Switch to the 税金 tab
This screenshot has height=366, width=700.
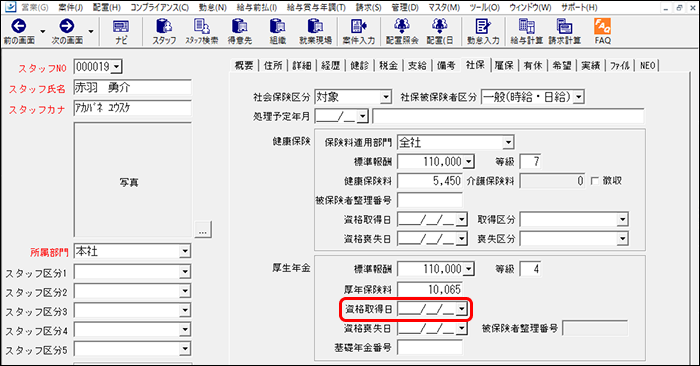coord(388,66)
